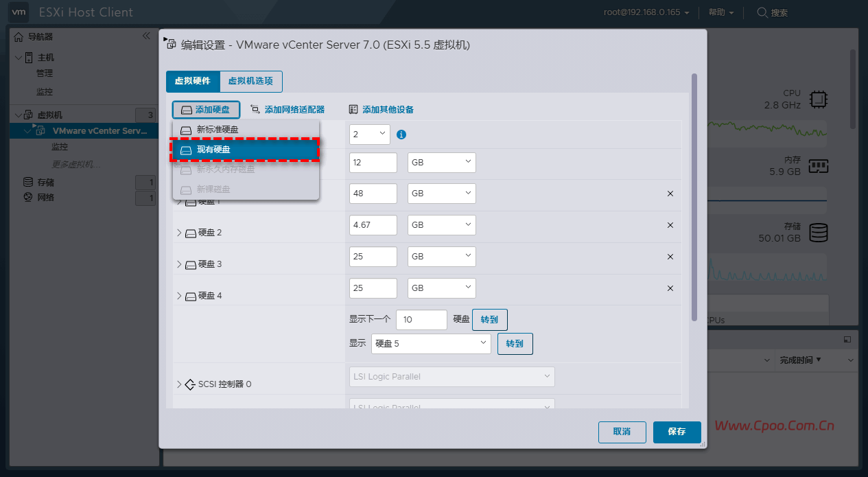Click the Hard disk 2 drive icon
This screenshot has height=477, width=868.
click(x=191, y=233)
